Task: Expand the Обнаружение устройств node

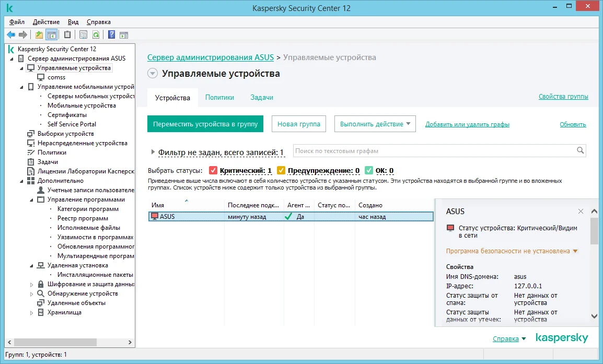Action: 31,294
